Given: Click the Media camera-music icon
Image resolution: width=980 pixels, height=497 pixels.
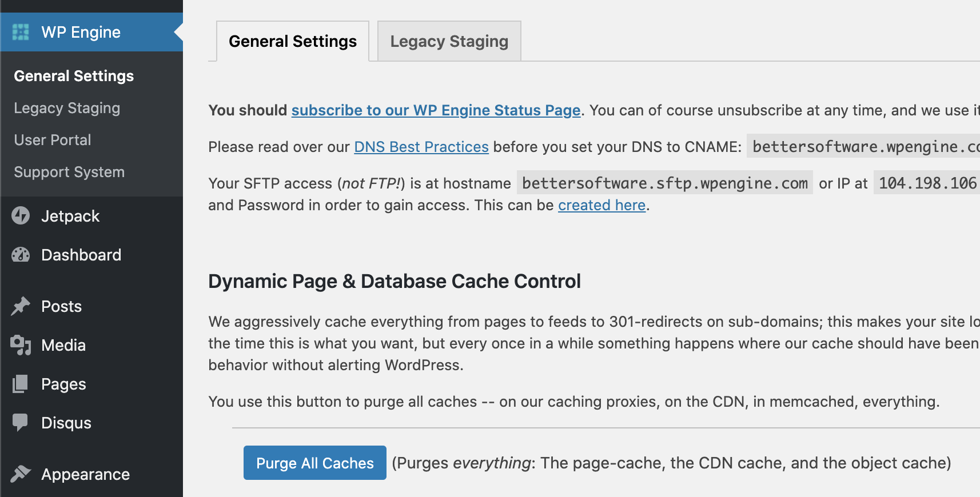Looking at the screenshot, I should pyautogui.click(x=21, y=345).
